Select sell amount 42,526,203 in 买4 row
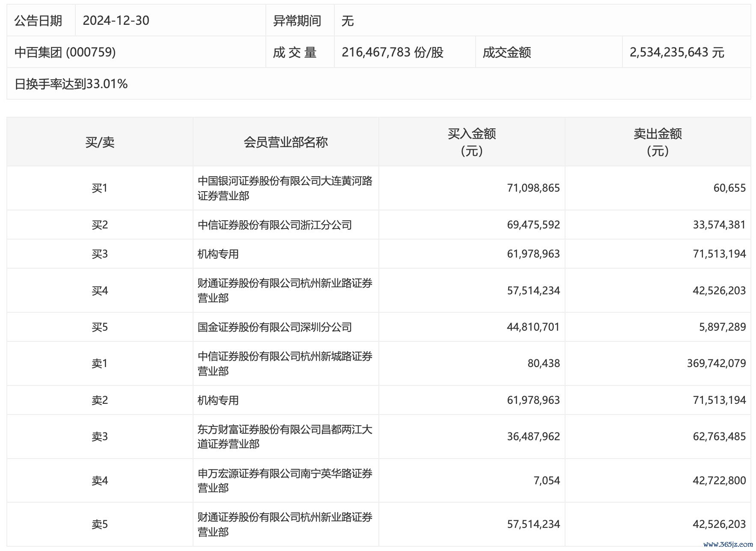Image resolution: width=756 pixels, height=551 pixels. tap(719, 290)
